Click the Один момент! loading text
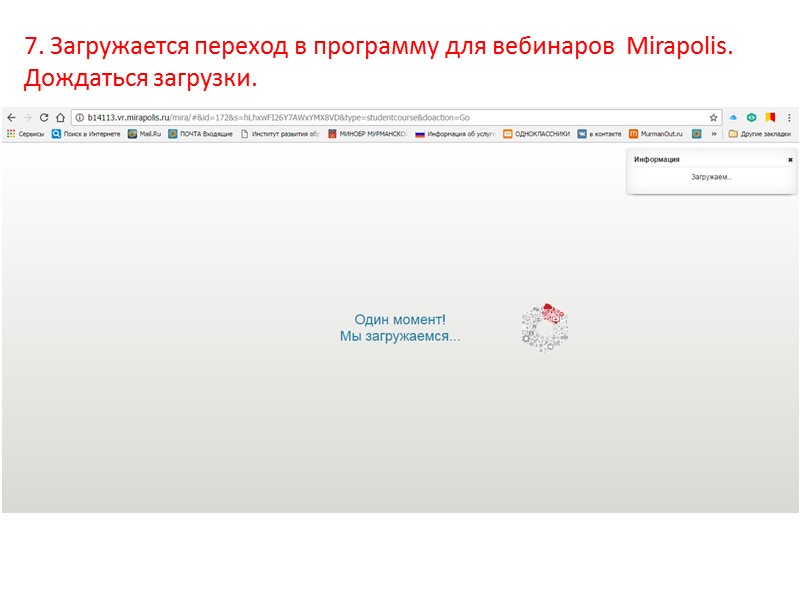The height and width of the screenshot is (600, 800). (x=400, y=319)
